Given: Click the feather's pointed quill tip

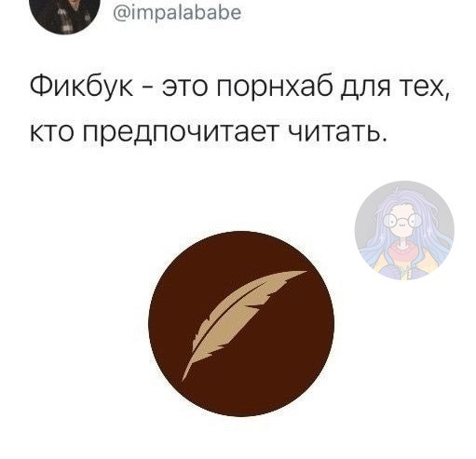Looking at the screenshot, I should pos(184,376).
